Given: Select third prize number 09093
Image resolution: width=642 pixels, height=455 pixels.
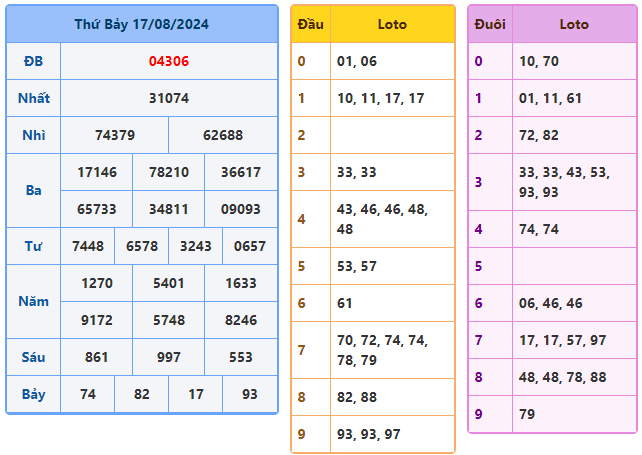Looking at the screenshot, I should click(240, 209).
